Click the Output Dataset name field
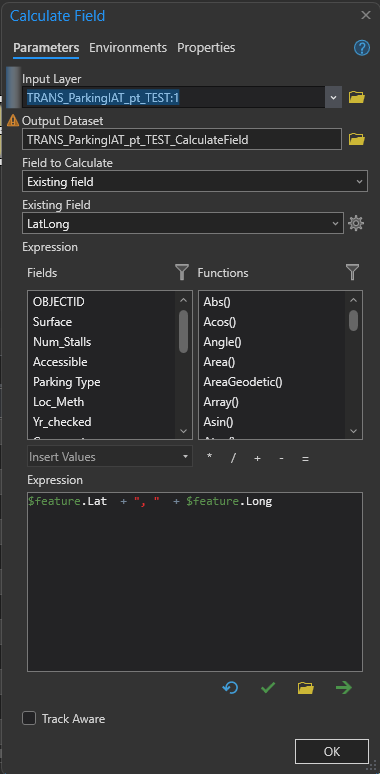 point(182,139)
